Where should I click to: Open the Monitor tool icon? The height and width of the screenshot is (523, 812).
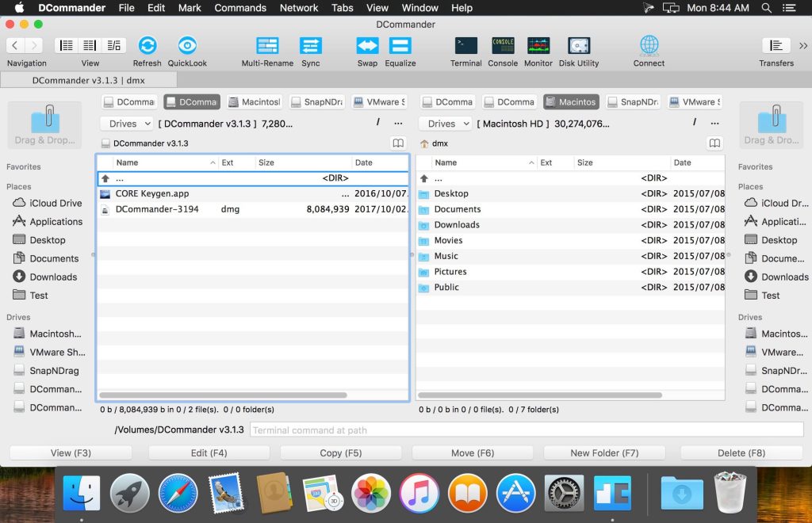538,45
